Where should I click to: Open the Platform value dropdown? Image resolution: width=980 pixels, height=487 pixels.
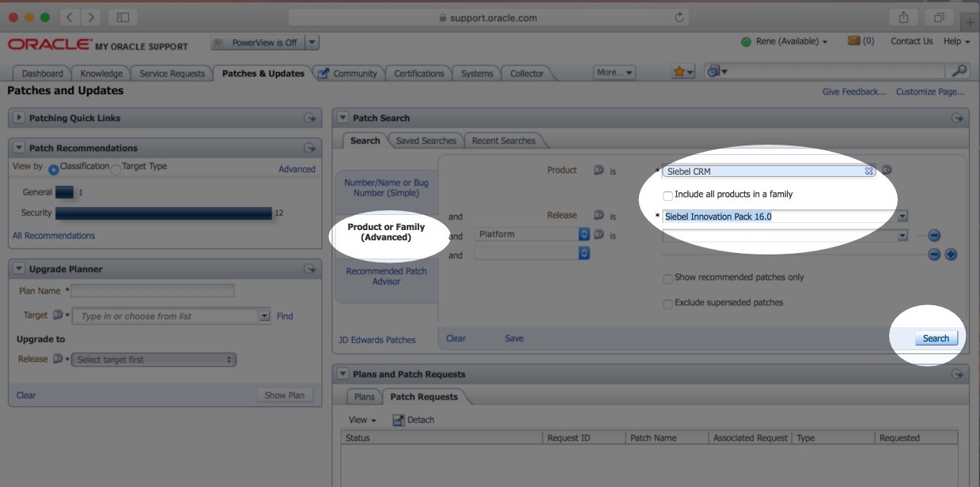tap(902, 236)
